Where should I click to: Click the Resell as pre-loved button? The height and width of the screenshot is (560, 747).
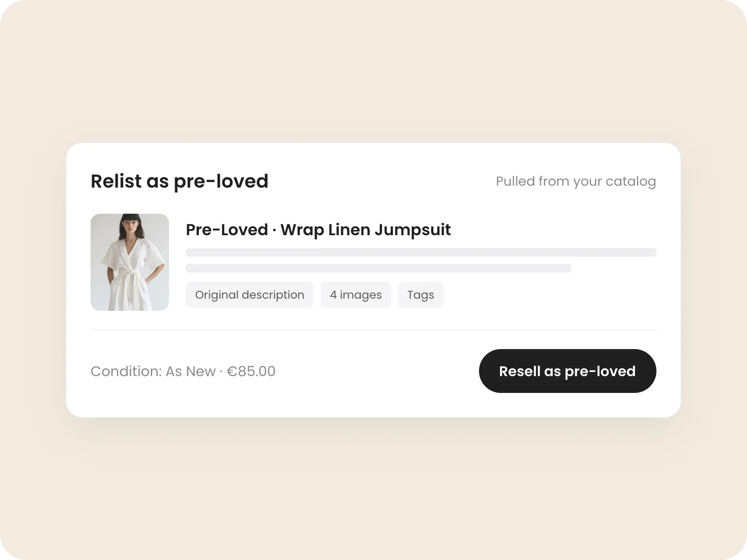(567, 371)
